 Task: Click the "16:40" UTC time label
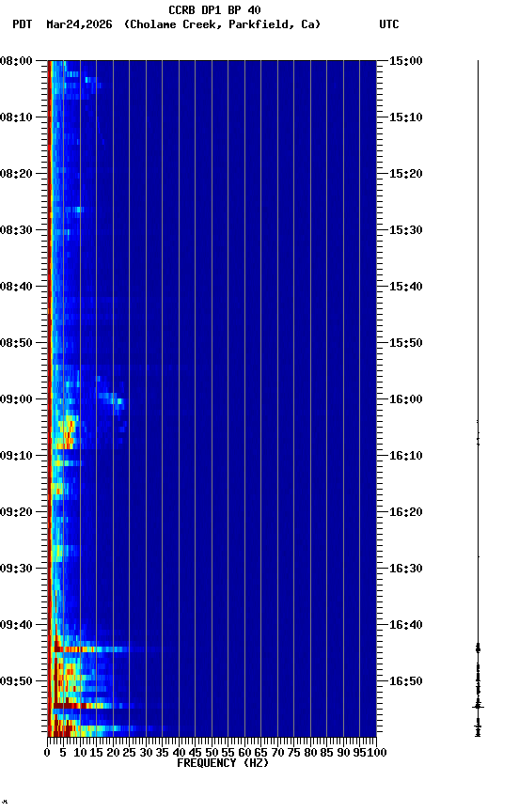[406, 625]
